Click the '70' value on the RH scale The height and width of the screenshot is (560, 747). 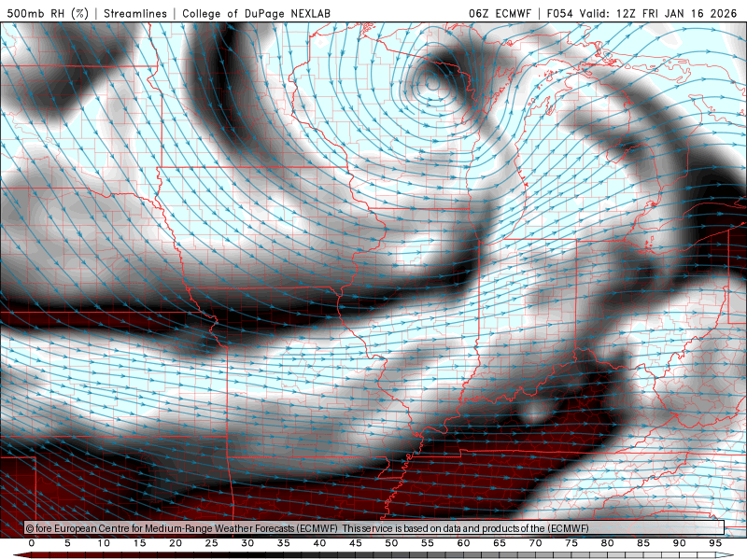535,543
